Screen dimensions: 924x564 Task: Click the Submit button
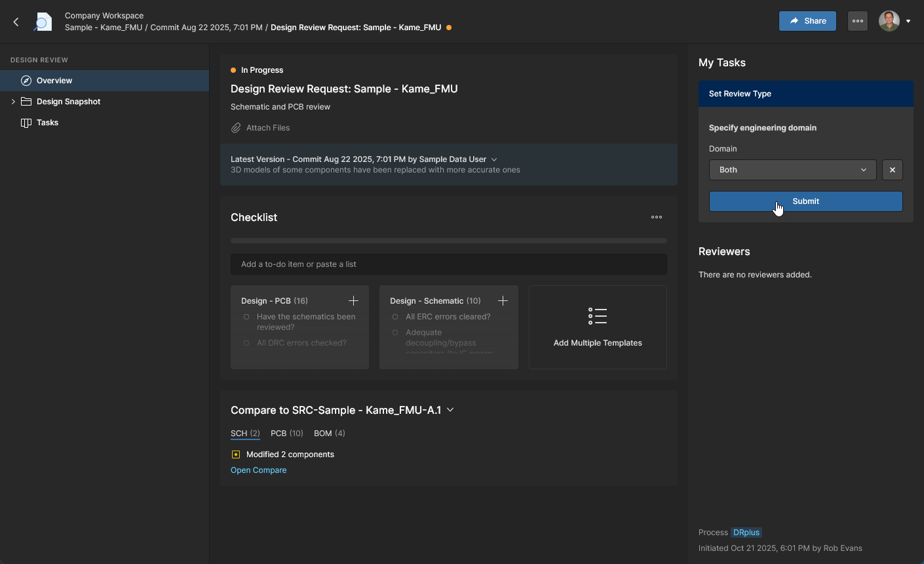click(x=805, y=201)
